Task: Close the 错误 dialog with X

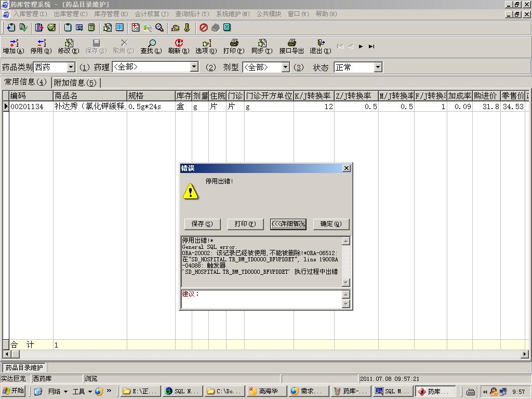Action: point(346,168)
